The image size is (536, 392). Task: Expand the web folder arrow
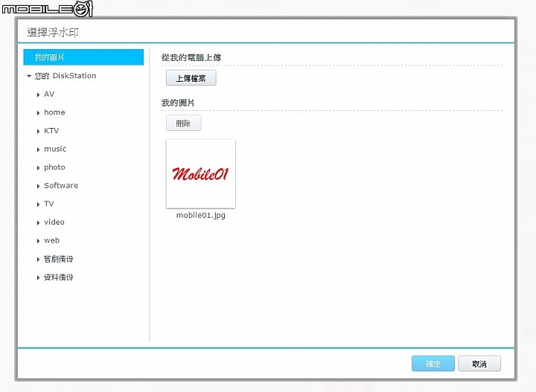click(x=38, y=241)
